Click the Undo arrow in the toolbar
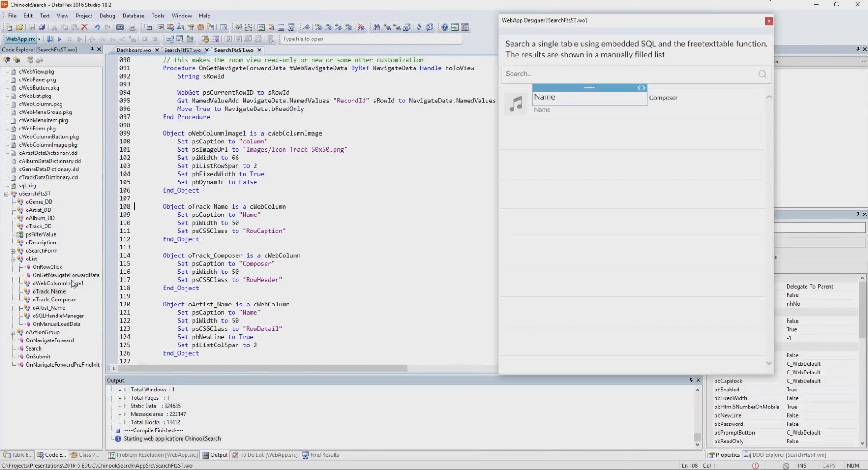The height and width of the screenshot is (470, 868). click(x=97, y=28)
